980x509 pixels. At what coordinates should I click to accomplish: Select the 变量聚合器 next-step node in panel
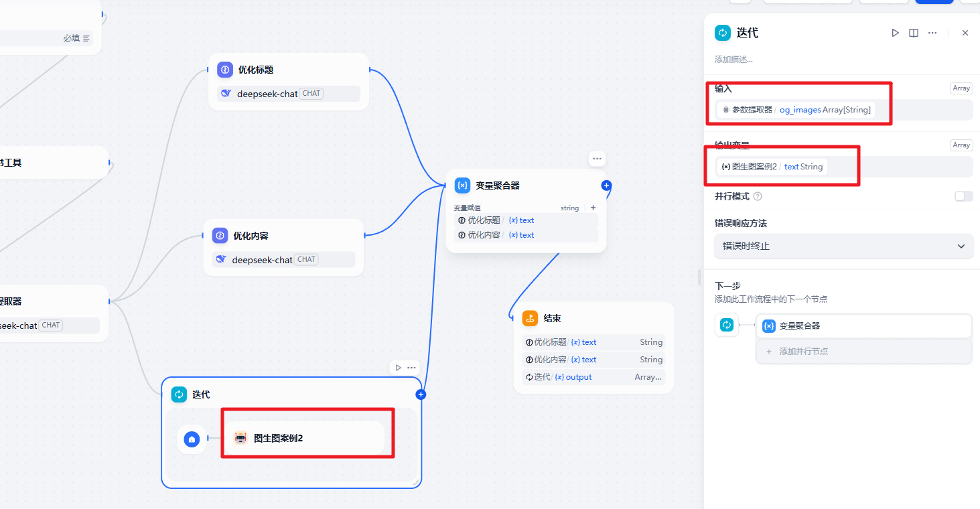863,326
